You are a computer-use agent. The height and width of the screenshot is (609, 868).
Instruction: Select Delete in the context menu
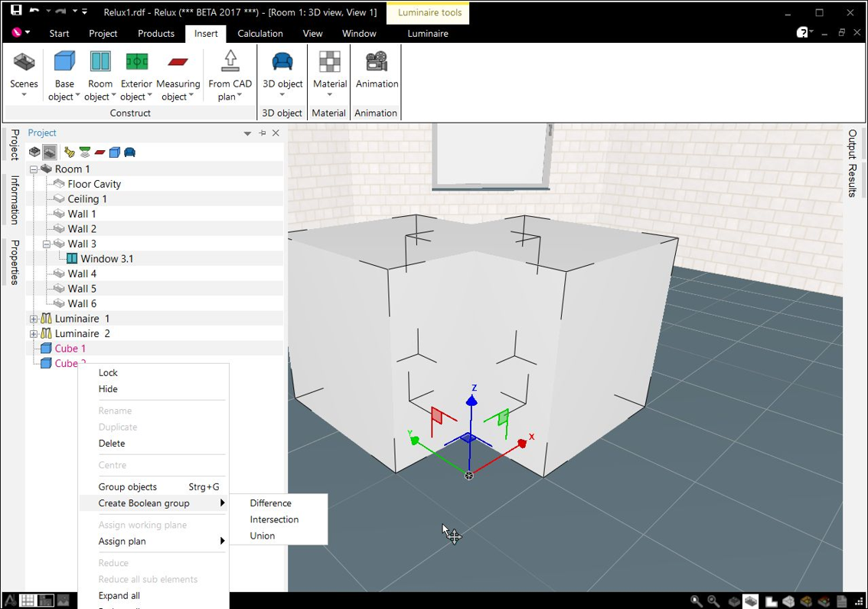click(x=112, y=444)
